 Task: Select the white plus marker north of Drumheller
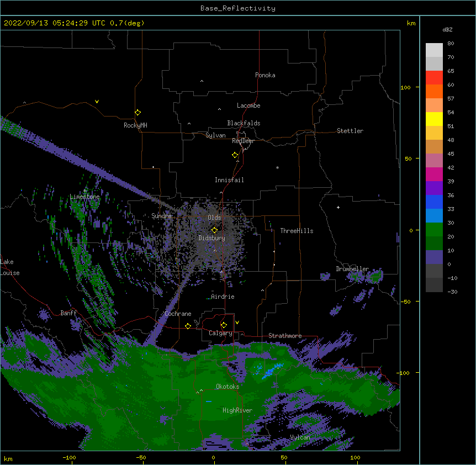pos(338,207)
